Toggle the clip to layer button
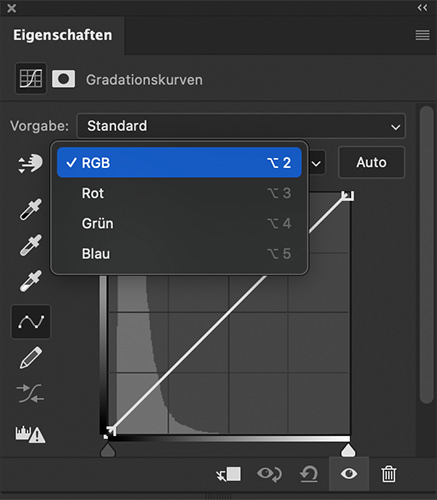437x500 pixels. click(x=229, y=474)
